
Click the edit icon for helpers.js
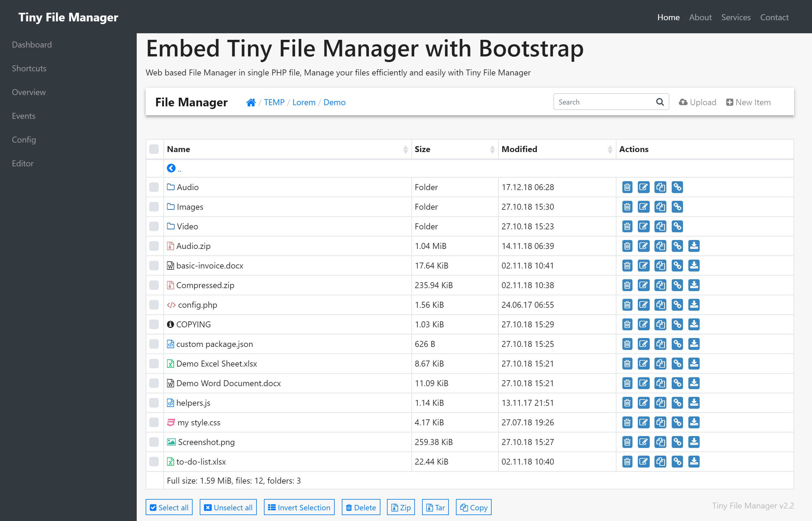[x=643, y=403]
